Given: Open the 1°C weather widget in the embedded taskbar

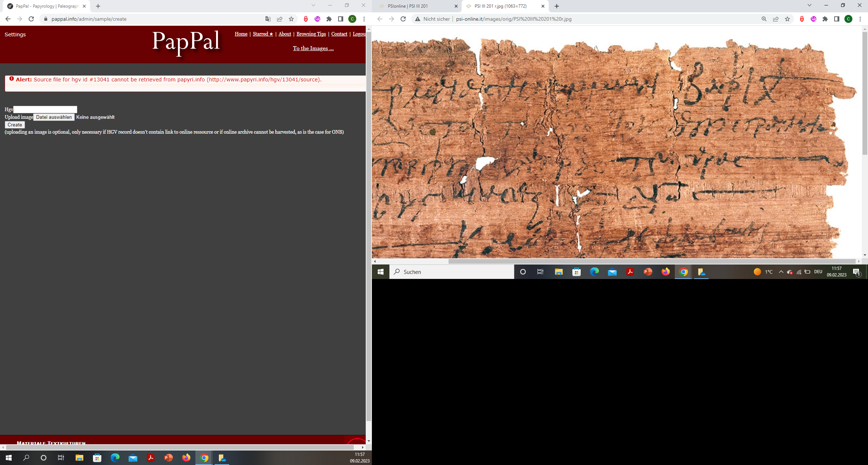Looking at the screenshot, I should point(763,272).
